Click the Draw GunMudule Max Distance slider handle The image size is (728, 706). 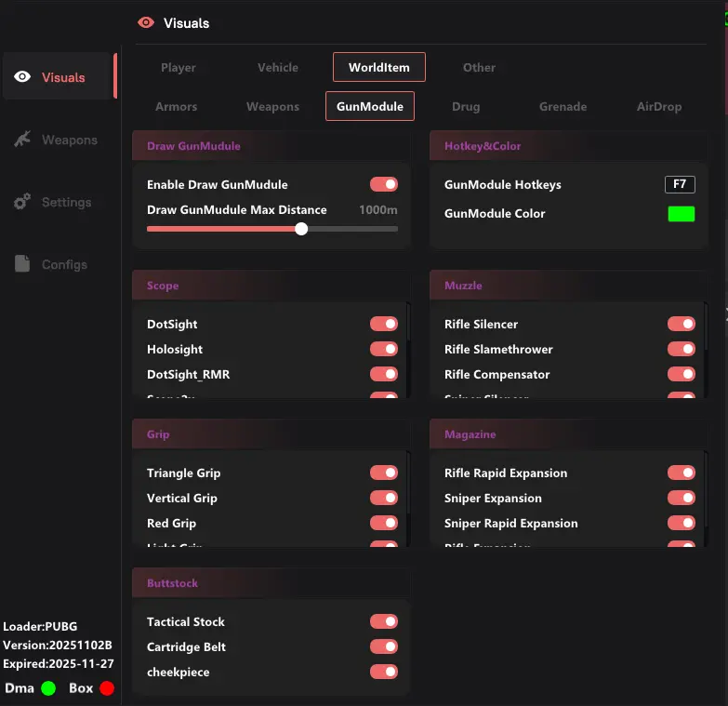301,229
